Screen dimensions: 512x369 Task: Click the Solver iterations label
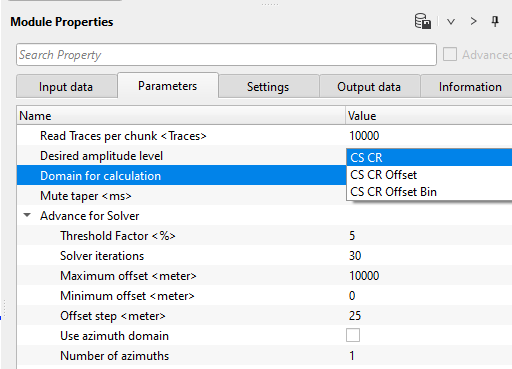click(x=102, y=256)
